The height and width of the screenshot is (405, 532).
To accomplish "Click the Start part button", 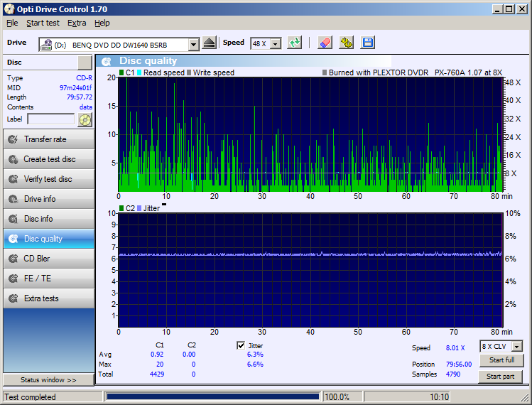I will [x=500, y=377].
